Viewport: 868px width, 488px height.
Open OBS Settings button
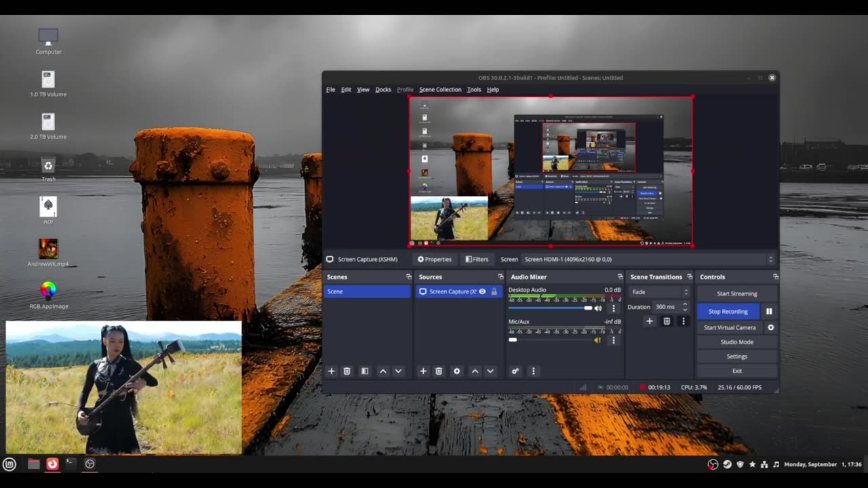[737, 357]
